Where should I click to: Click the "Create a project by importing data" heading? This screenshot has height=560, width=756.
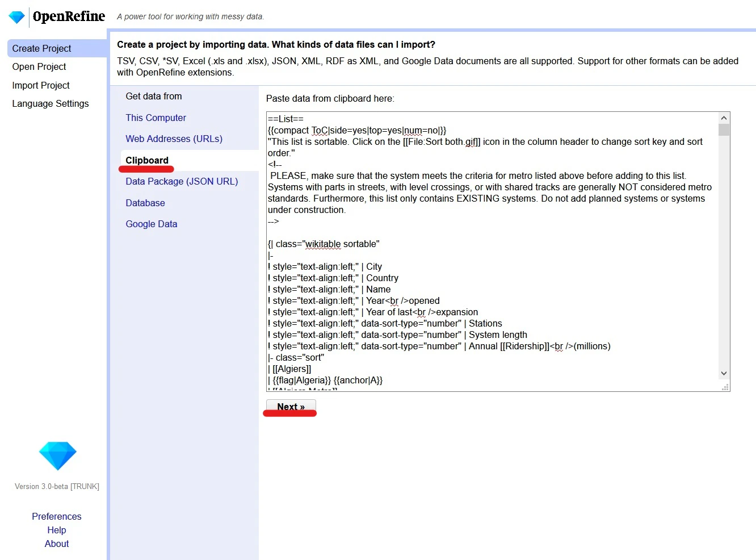(193, 44)
